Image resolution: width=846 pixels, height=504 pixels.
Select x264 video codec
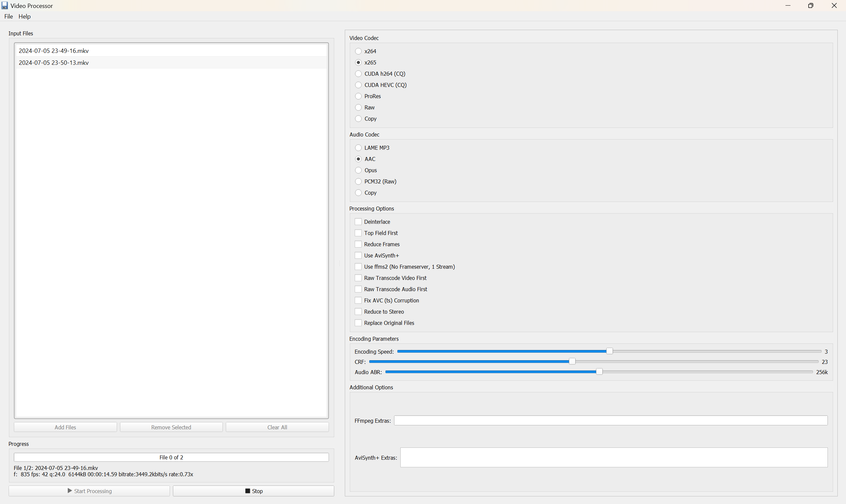[358, 51]
